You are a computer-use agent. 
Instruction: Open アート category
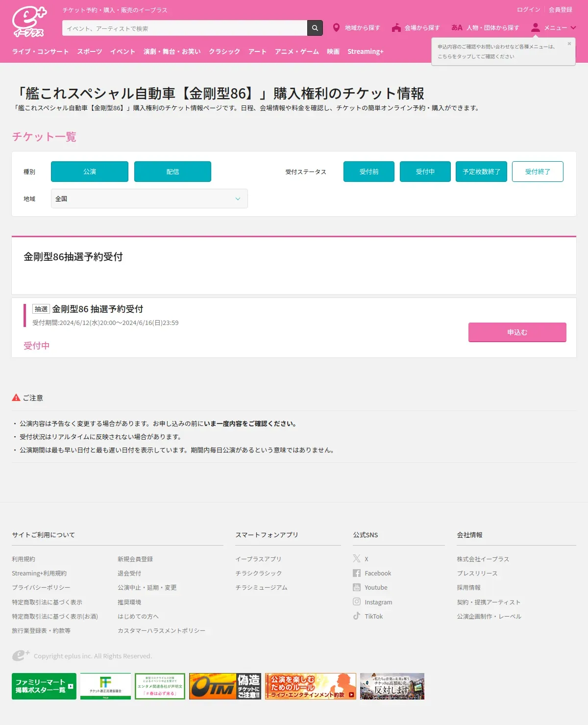[257, 51]
